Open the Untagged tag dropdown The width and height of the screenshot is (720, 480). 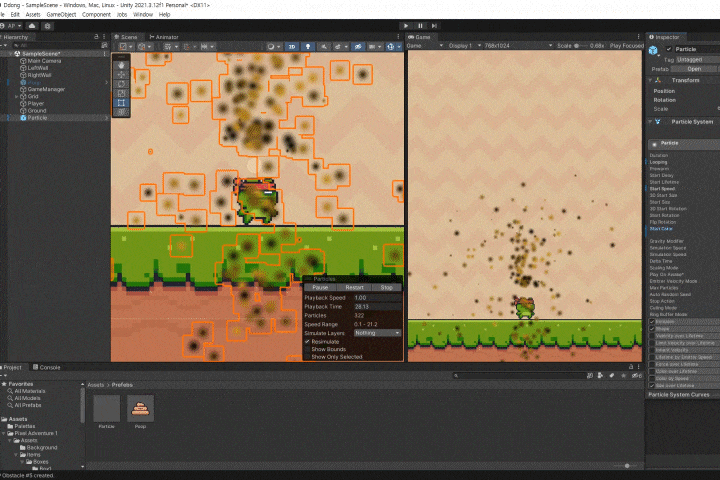698,59
